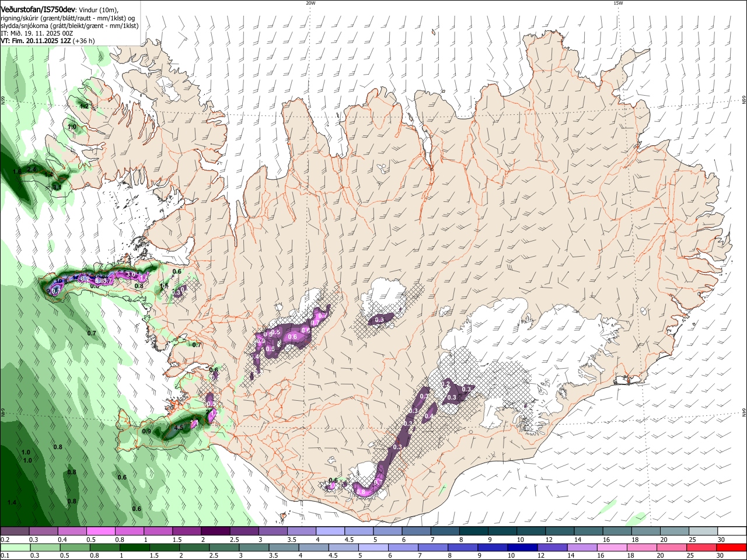
Task: Click the "15W" longitude label at top
Action: (x=618, y=2)
